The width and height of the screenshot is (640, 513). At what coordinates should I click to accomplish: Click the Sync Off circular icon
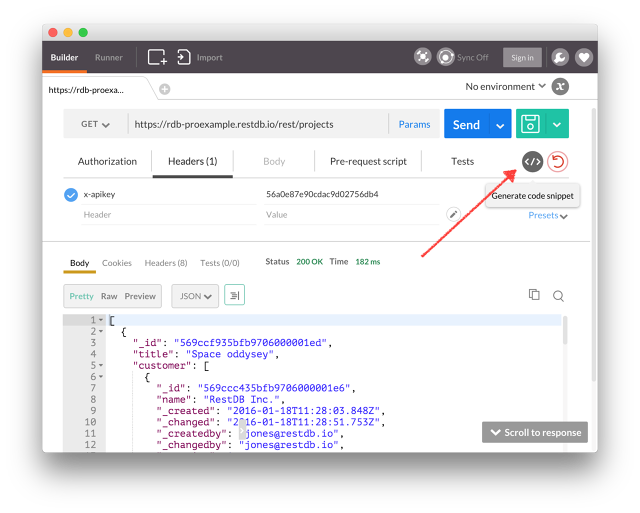click(x=445, y=57)
